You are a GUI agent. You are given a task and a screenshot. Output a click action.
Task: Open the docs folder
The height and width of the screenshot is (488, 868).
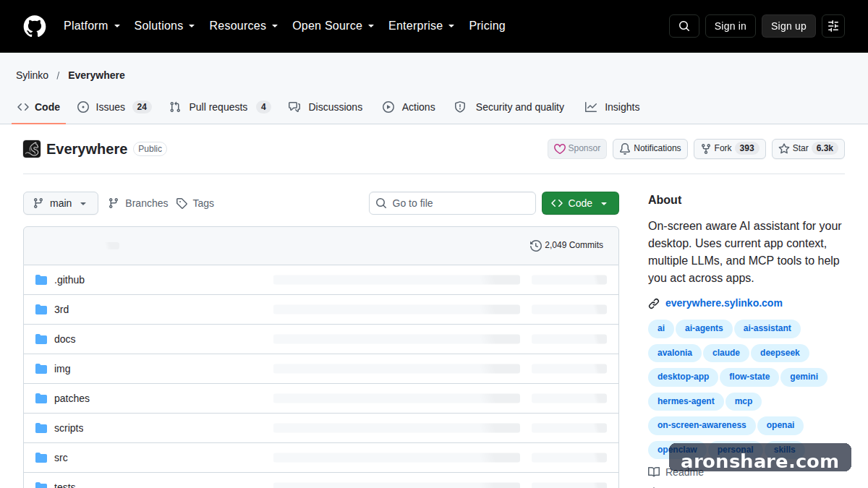coord(65,339)
